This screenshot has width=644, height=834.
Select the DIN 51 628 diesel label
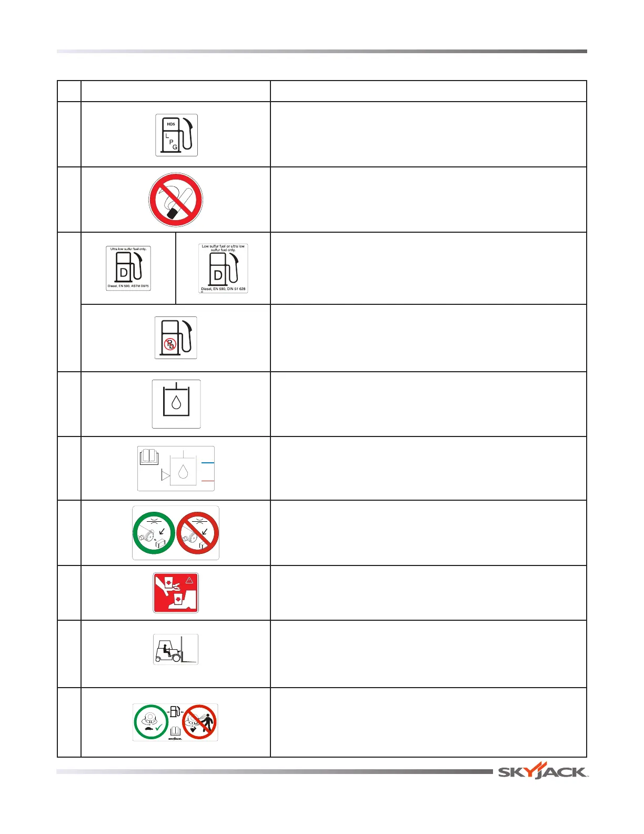point(223,268)
